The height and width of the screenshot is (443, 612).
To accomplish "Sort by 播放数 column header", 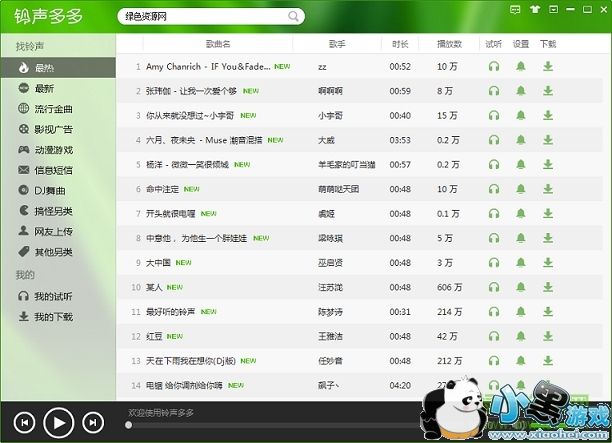I will tap(449, 44).
